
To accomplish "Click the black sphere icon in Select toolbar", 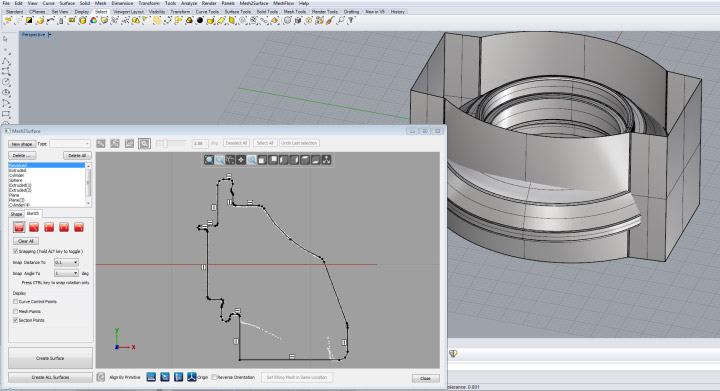I will [200, 21].
